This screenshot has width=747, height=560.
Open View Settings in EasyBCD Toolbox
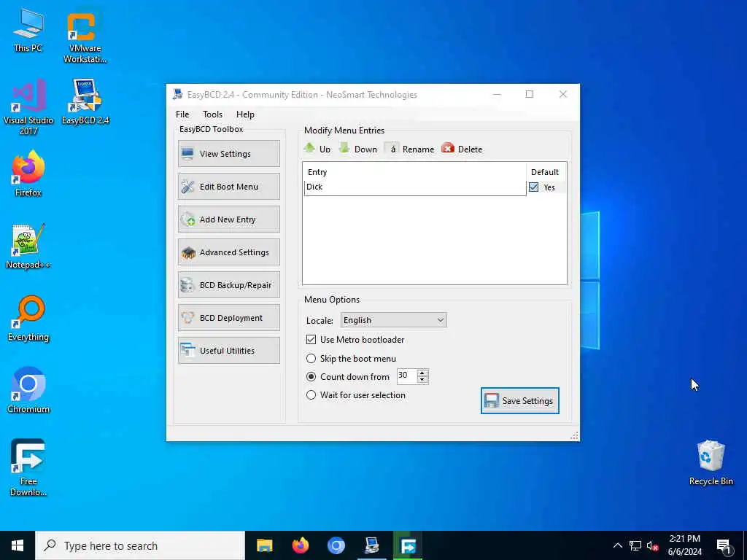228,153
